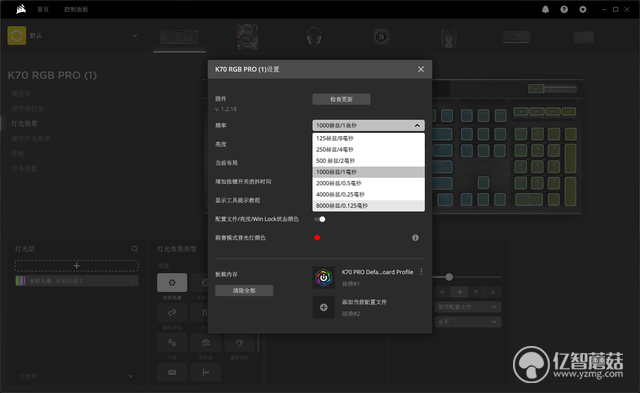
Task: Toggle the Win Lock status color switch
Action: (x=320, y=219)
